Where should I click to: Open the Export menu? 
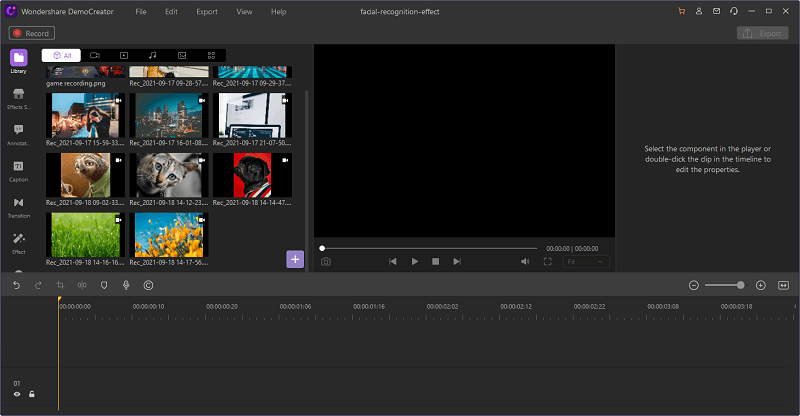click(x=207, y=11)
